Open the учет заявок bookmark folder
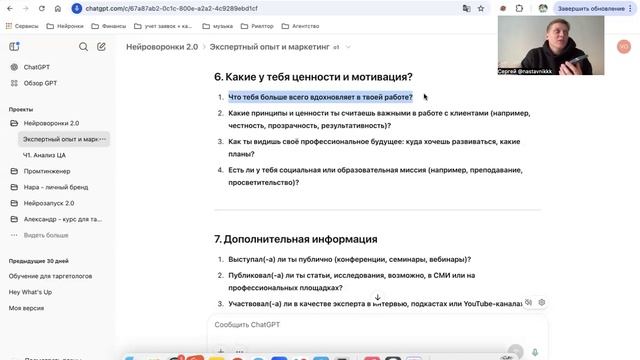The width and height of the screenshot is (640, 360). (x=163, y=26)
